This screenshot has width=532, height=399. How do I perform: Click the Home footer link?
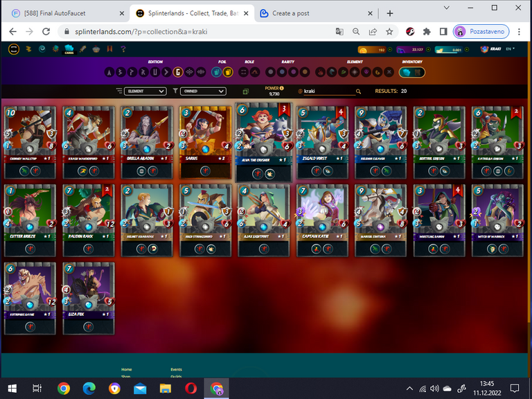(127, 369)
